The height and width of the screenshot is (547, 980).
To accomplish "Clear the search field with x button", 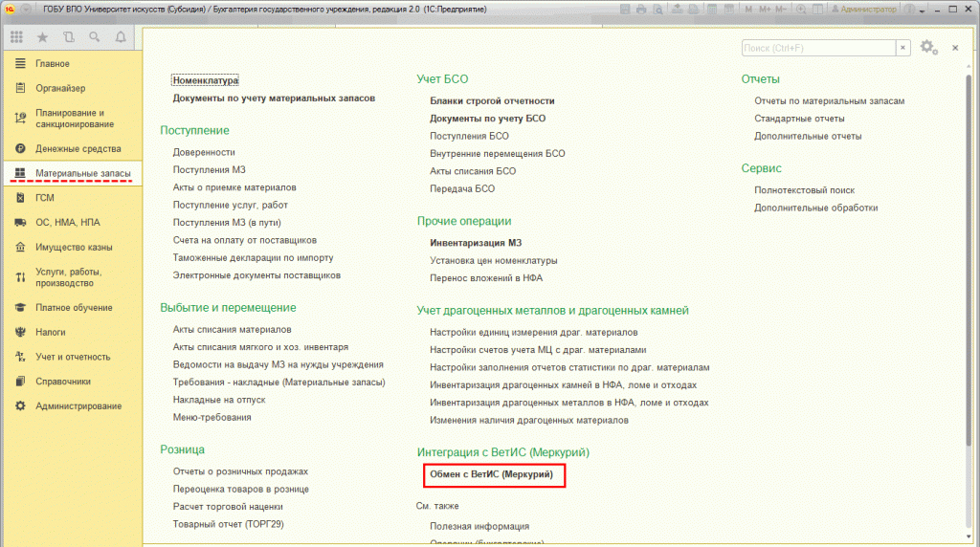I will pyautogui.click(x=902, y=47).
